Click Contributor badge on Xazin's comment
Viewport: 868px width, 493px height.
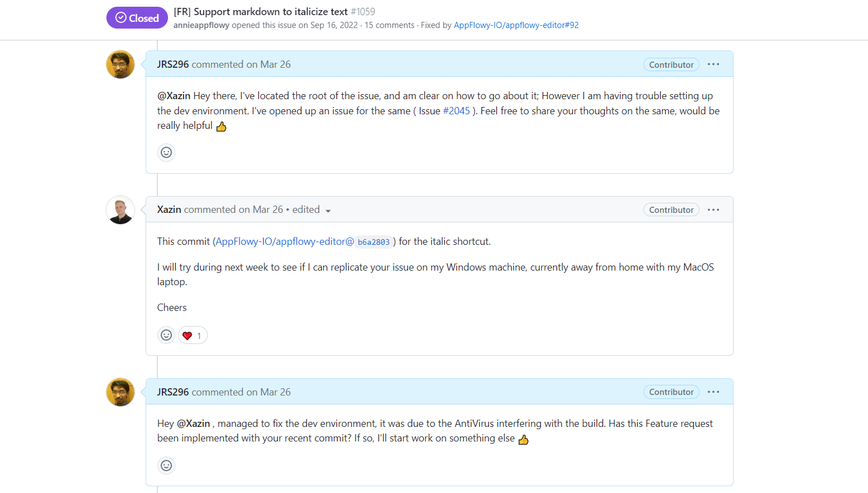click(x=671, y=210)
